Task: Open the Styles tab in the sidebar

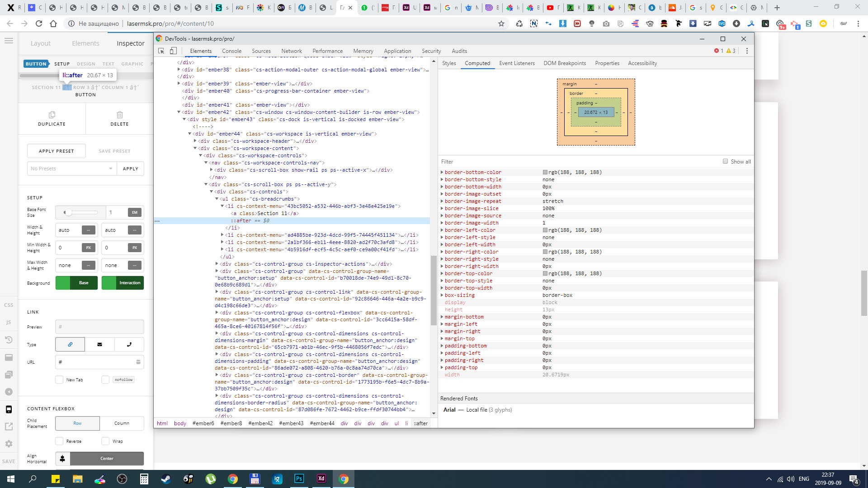Action: 448,63
